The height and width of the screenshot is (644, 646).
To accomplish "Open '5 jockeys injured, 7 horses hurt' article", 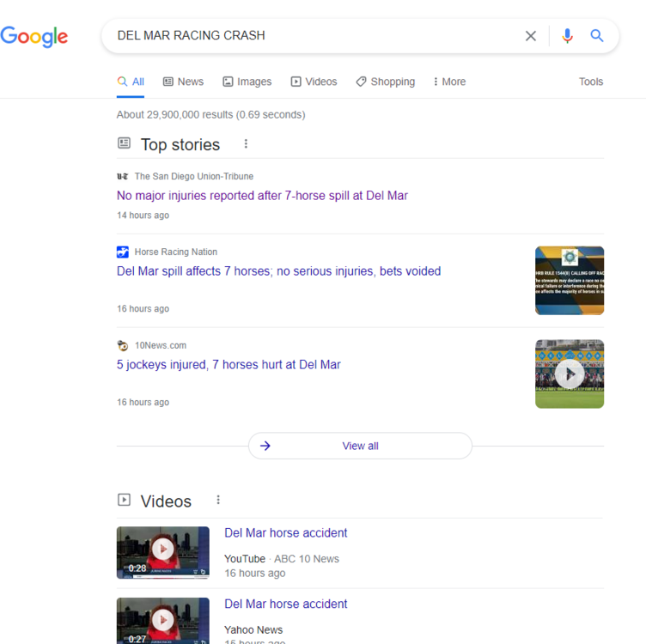I will [229, 365].
